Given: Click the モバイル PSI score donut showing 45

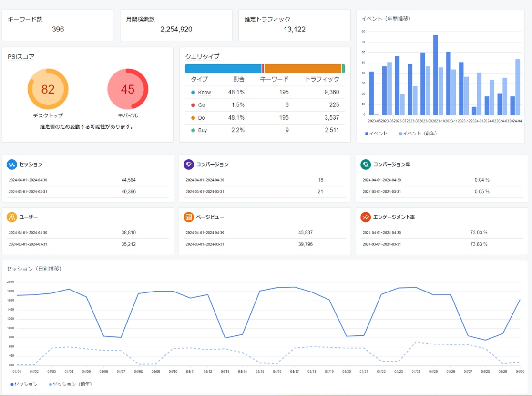Looking at the screenshot, I should (x=129, y=89).
